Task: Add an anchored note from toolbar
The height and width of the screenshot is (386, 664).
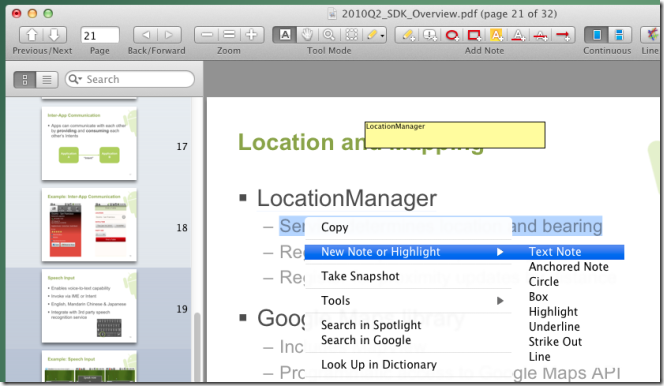Action: coord(430,35)
